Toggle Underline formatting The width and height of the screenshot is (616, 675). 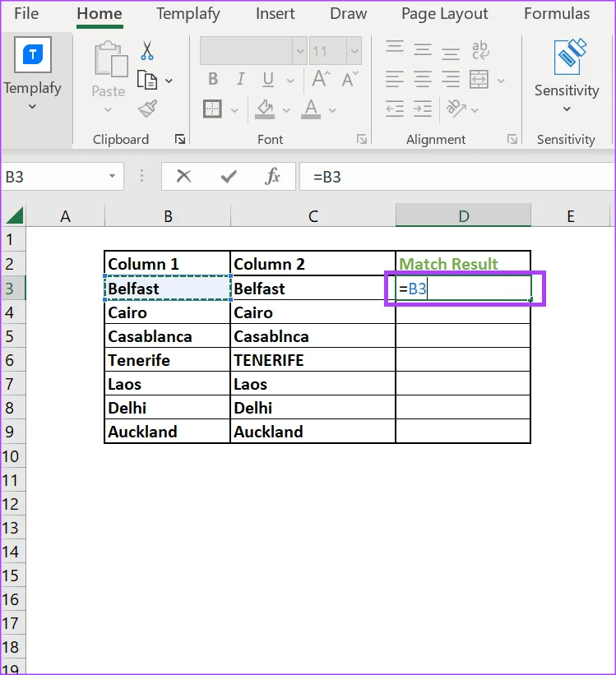coord(268,80)
